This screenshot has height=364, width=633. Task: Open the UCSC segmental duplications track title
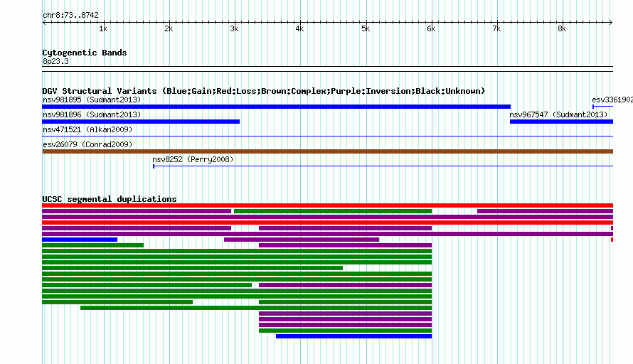(x=110, y=199)
